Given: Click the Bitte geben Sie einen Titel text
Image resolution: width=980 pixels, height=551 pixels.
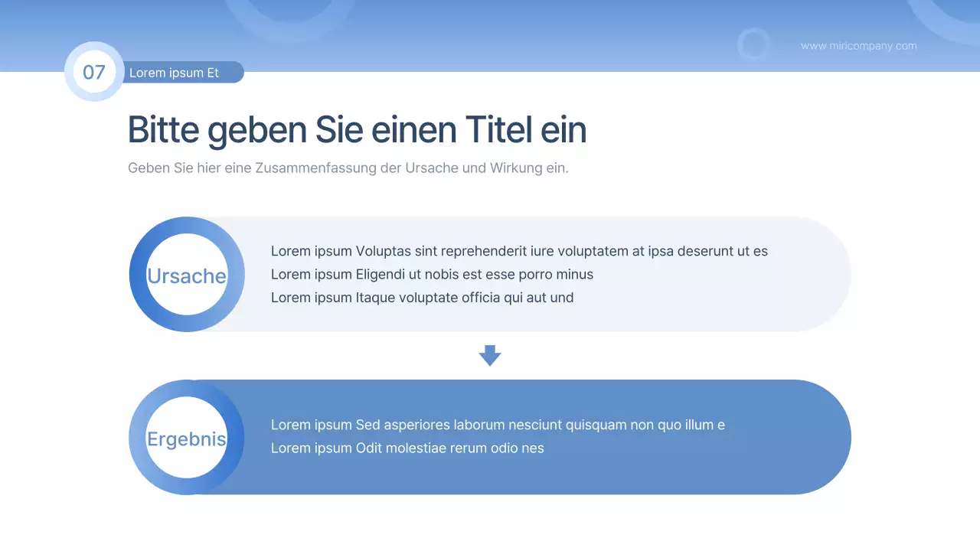Looking at the screenshot, I should [x=357, y=129].
